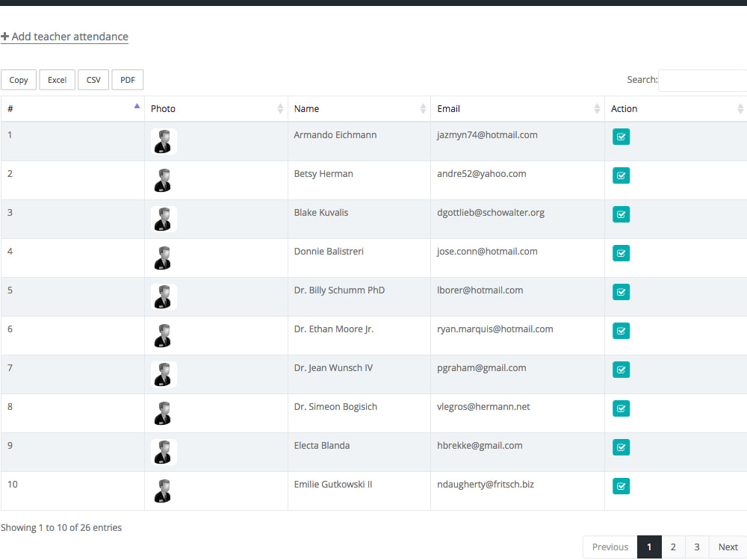The width and height of the screenshot is (747, 560).
Task: Click the Photo column sort arrows
Action: point(280,108)
